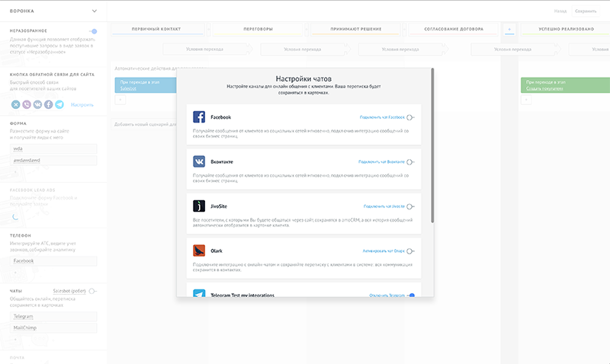The image size is (610, 364).
Task: Open the green Создать покупателя trigger card
Action: click(x=565, y=85)
